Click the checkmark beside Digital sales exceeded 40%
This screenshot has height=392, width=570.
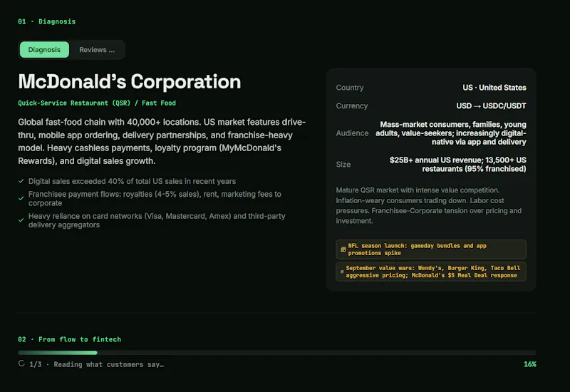[x=21, y=181]
